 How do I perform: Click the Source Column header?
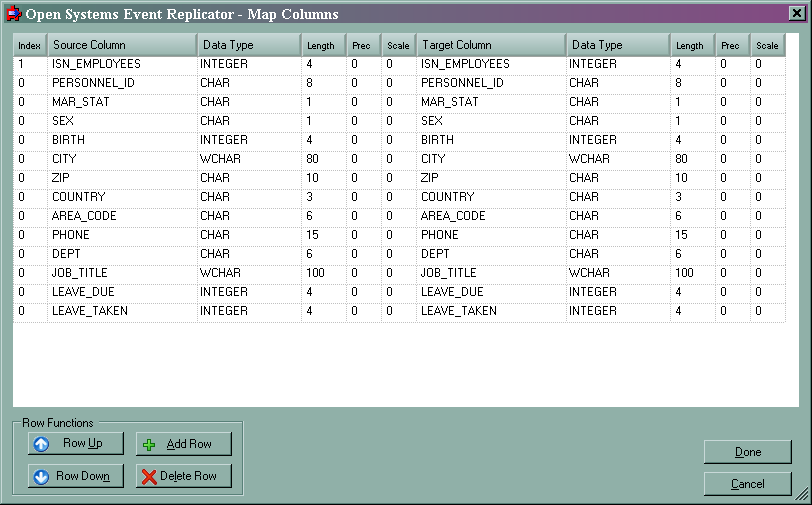coord(122,45)
